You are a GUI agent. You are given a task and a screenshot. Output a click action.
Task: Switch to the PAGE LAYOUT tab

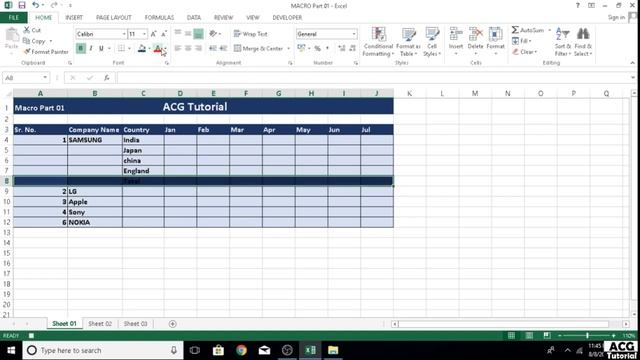[x=113, y=18]
